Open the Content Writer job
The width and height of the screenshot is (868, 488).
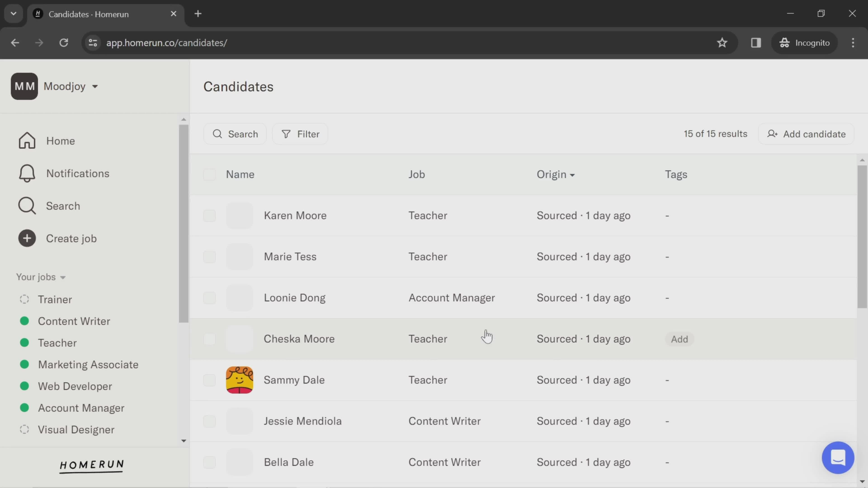tap(74, 321)
